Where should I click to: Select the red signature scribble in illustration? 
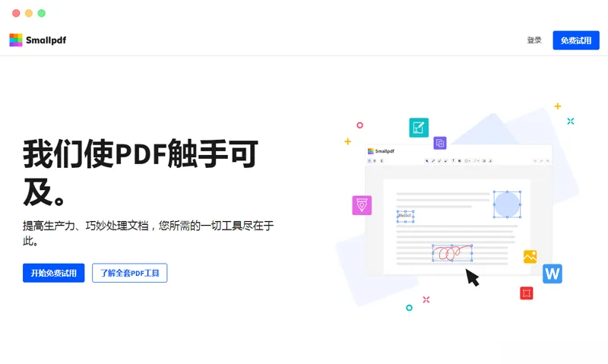[452, 253]
